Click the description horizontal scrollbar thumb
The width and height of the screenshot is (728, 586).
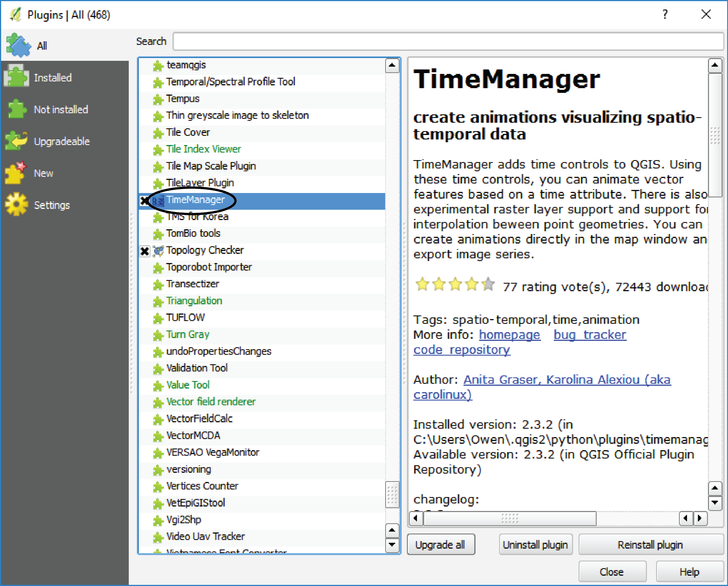tap(510, 519)
